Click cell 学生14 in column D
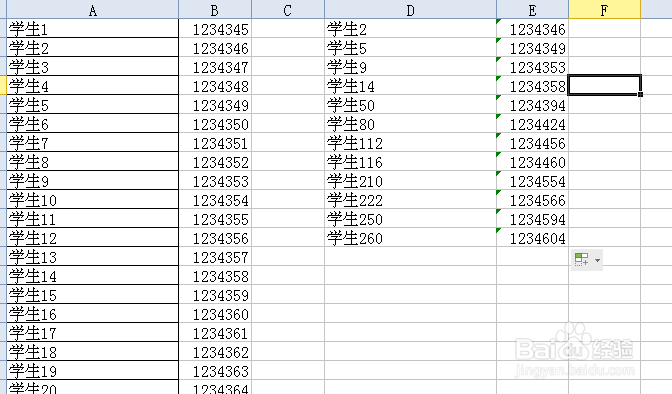 411,85
